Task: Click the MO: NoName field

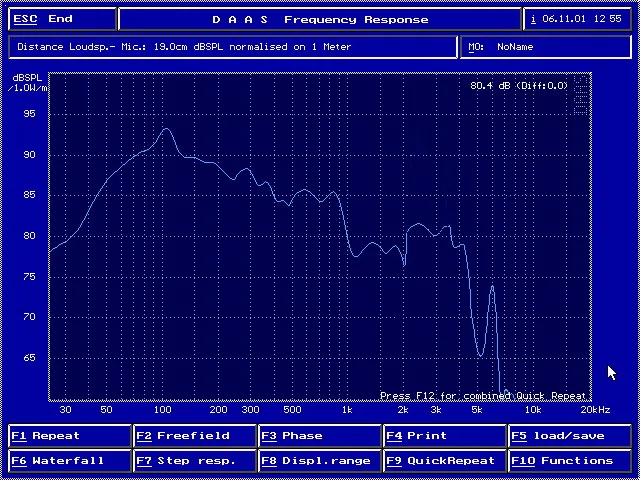Action: point(546,47)
